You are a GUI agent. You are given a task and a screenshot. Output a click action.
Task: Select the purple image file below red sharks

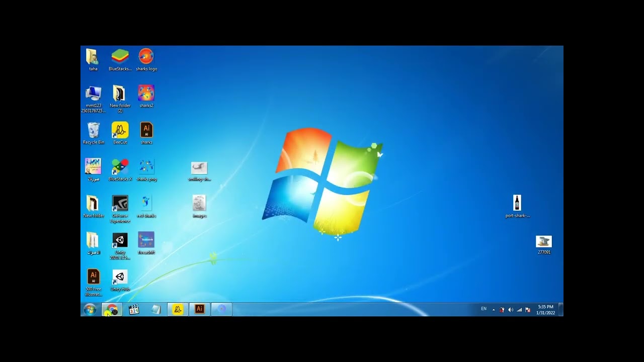pos(146,243)
